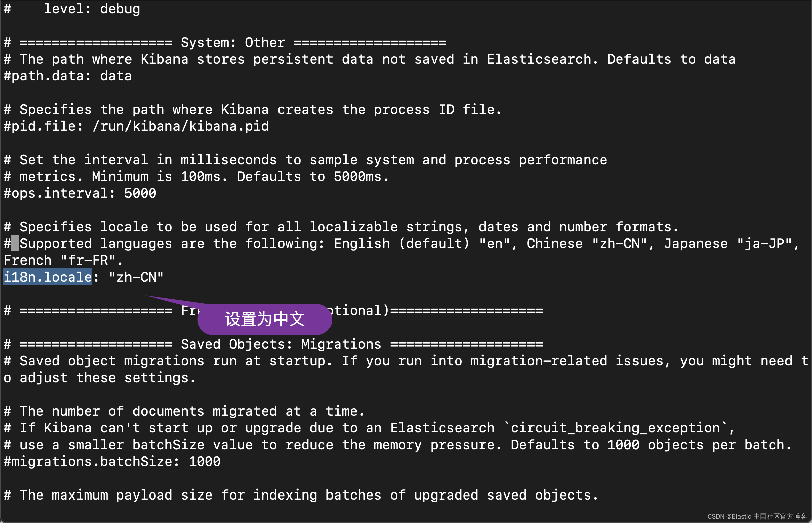Click the circuit_breaking_exception text
The width and height of the screenshot is (812, 523).
[x=615, y=428]
